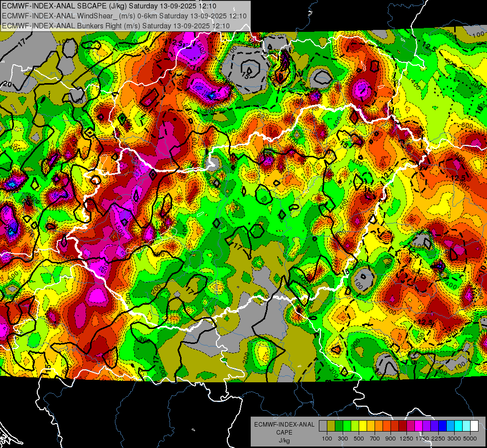
Task: Select the dark red legend swatch
Action: 403,426
